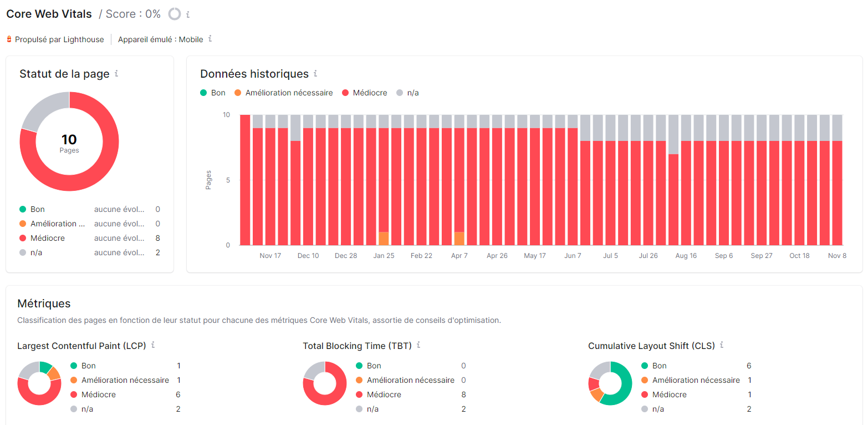
Task: Click Médiocre count 8 in page status
Action: click(158, 238)
